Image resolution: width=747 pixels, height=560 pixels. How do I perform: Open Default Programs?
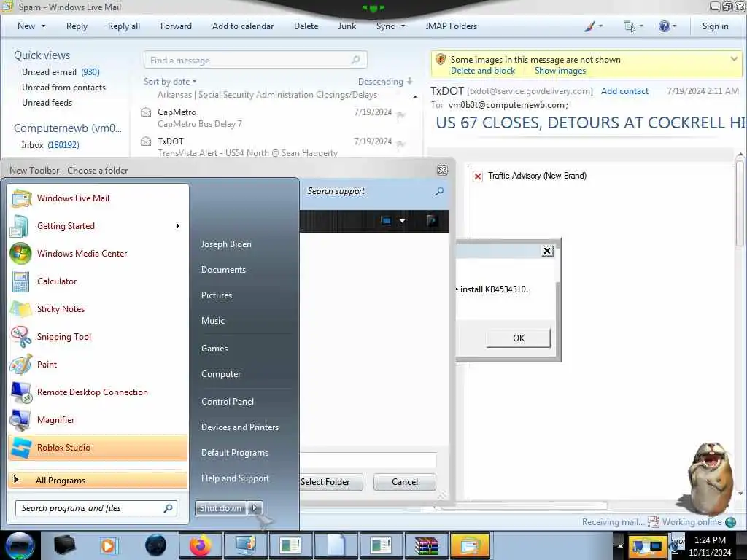[234, 453]
